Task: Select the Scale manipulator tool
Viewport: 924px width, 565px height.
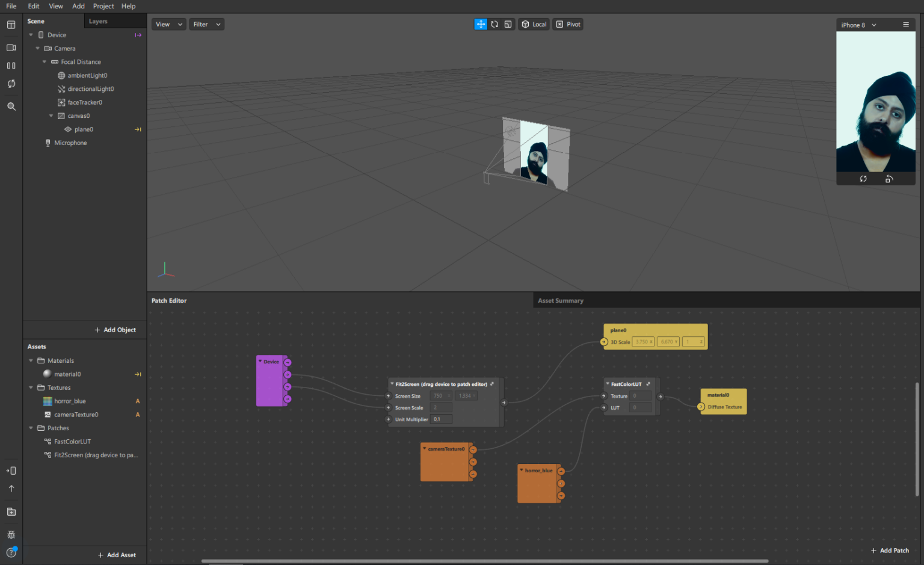Action: [x=508, y=24]
